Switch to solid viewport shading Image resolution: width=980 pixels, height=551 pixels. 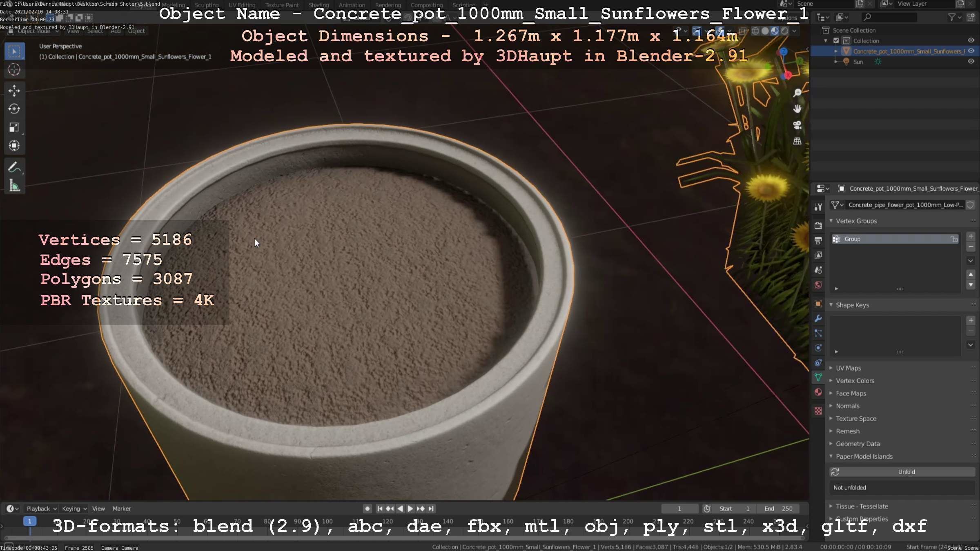tap(765, 31)
